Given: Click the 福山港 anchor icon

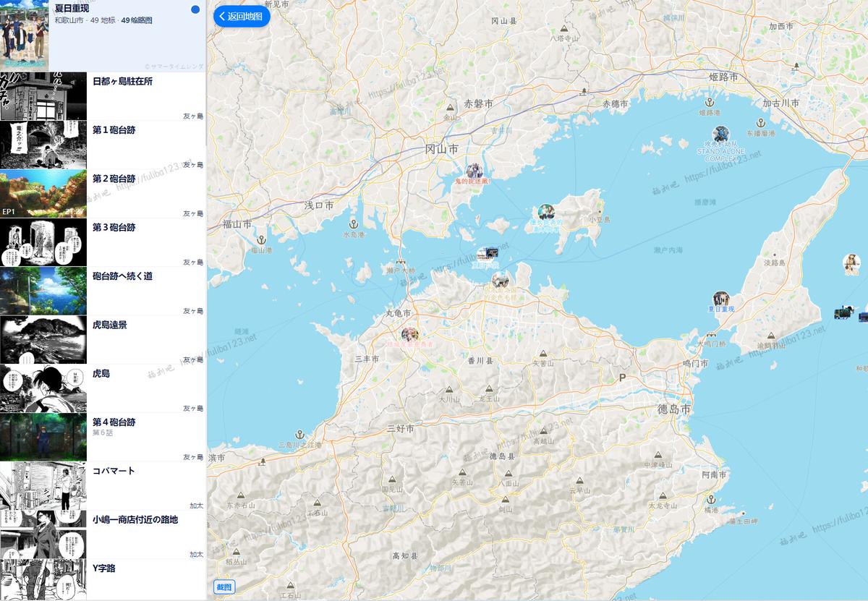Looking at the screenshot, I should click(262, 239).
